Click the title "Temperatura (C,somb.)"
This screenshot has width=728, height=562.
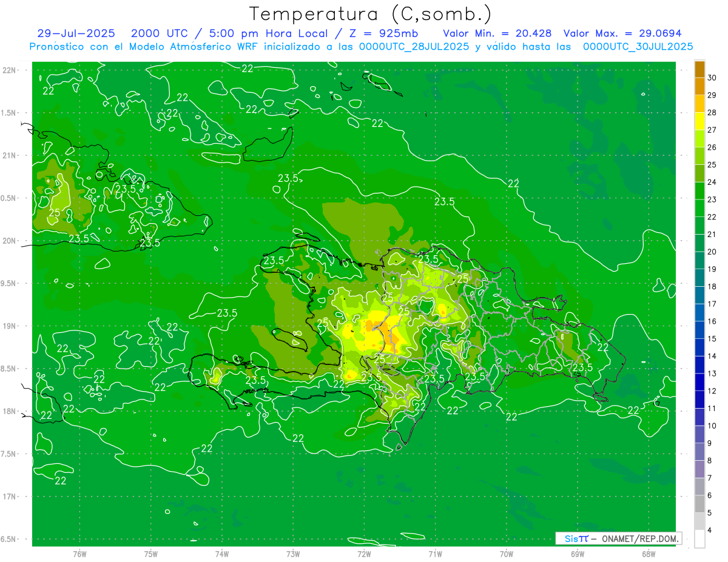371,14
